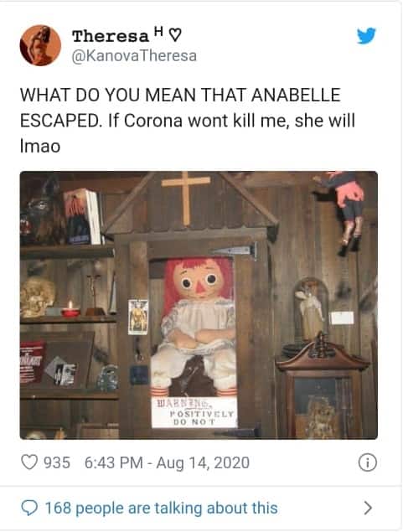This screenshot has width=403, height=532.
Task: Click the doll's face in the photo
Action: (199, 281)
